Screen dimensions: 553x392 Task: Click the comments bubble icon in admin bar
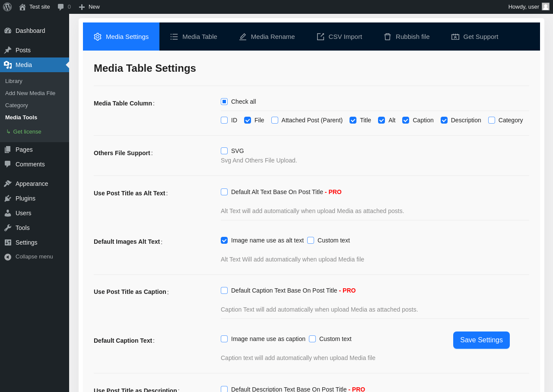[61, 7]
